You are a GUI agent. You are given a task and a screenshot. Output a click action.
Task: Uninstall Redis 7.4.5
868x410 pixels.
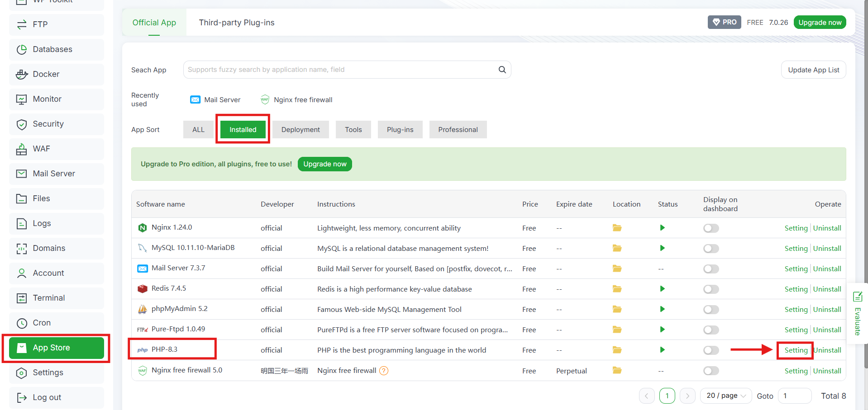(827, 289)
